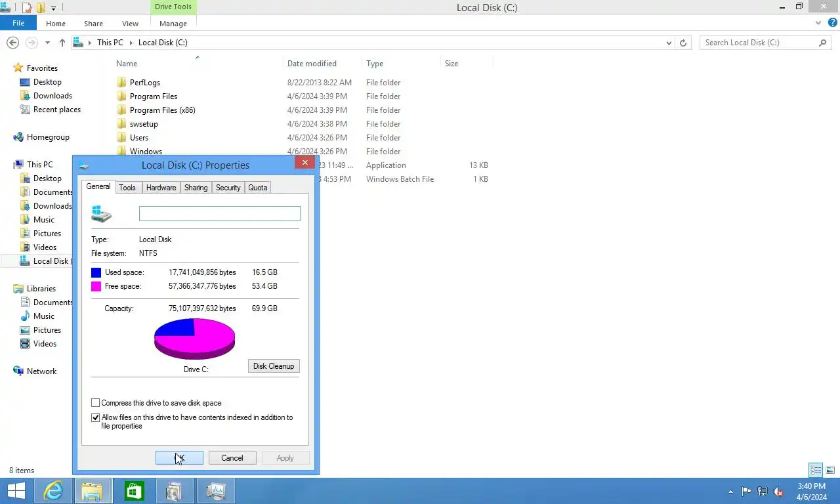Open Internet Explorer from taskbar
The width and height of the screenshot is (840, 504).
52,491
